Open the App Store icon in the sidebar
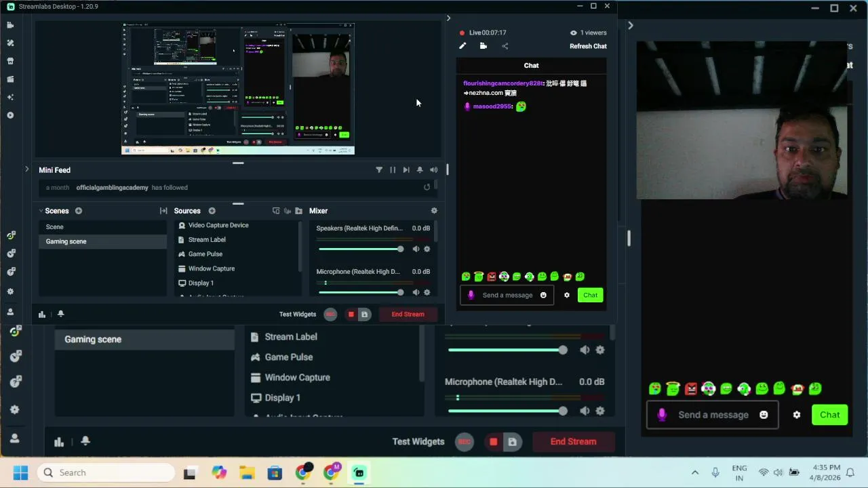 (10, 61)
